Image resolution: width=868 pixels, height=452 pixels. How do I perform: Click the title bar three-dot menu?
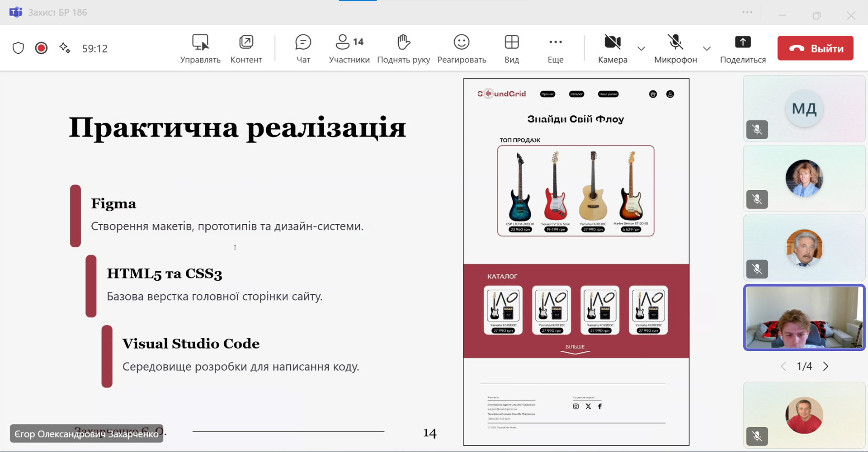point(747,13)
